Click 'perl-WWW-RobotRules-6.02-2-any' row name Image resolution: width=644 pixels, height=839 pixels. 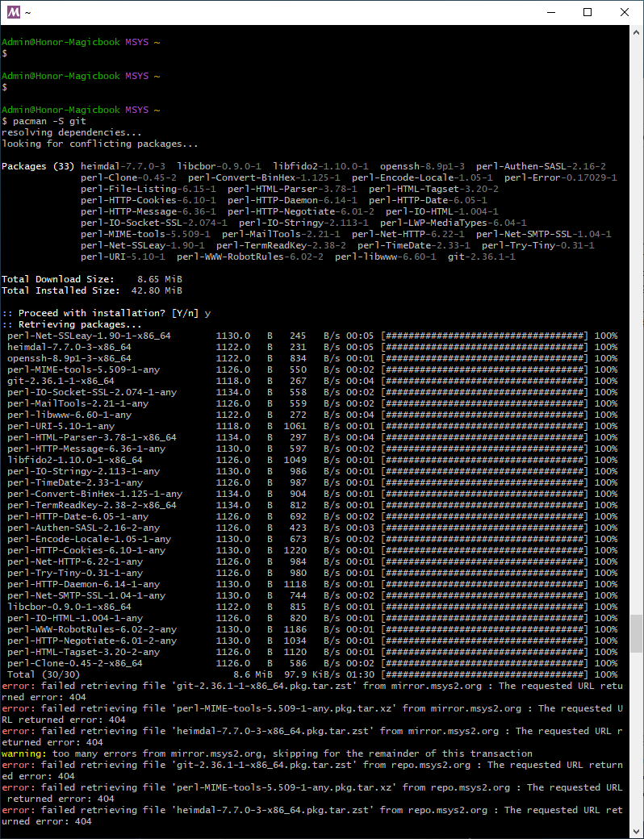91,629
